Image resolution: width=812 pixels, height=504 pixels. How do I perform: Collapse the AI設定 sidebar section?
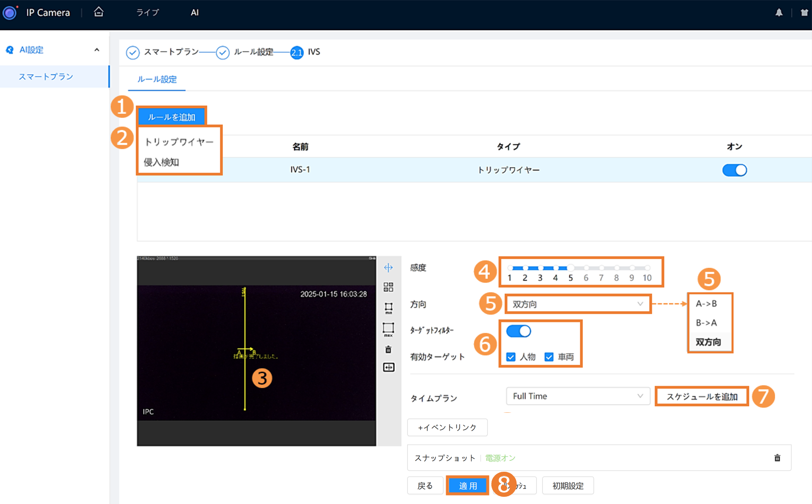97,50
